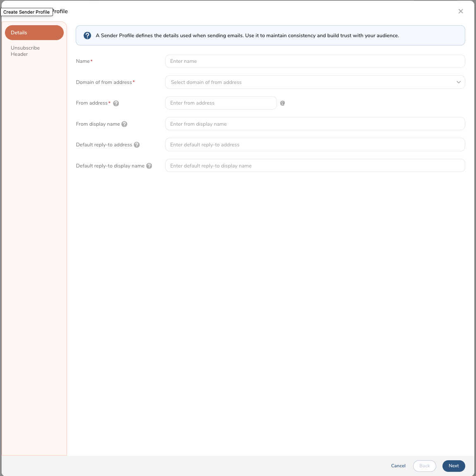Switch to the Unsubscribe Header tab
Image resolution: width=476 pixels, height=476 pixels.
click(25, 51)
